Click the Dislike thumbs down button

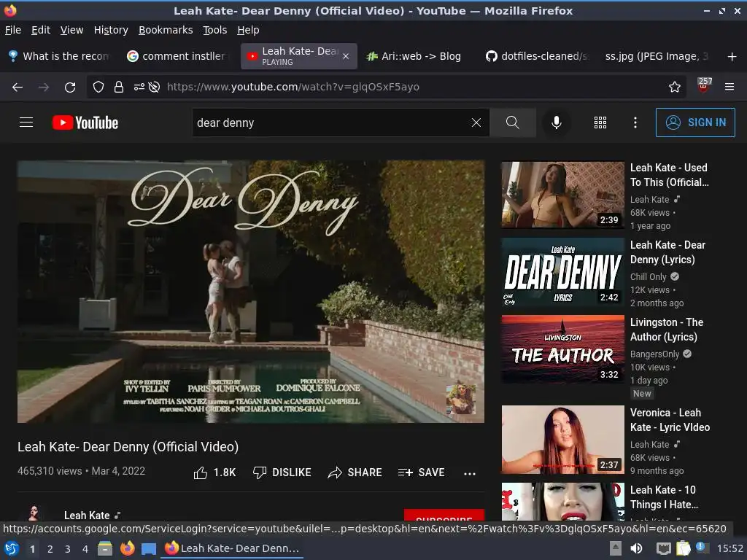pos(282,472)
